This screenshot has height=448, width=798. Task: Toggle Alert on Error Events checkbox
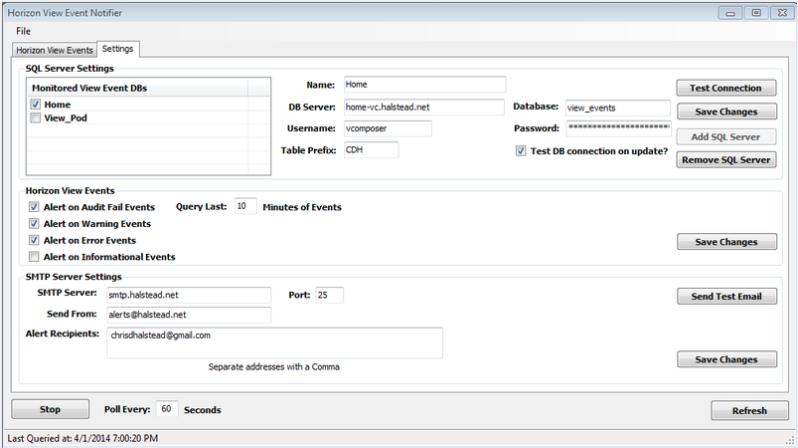click(35, 240)
